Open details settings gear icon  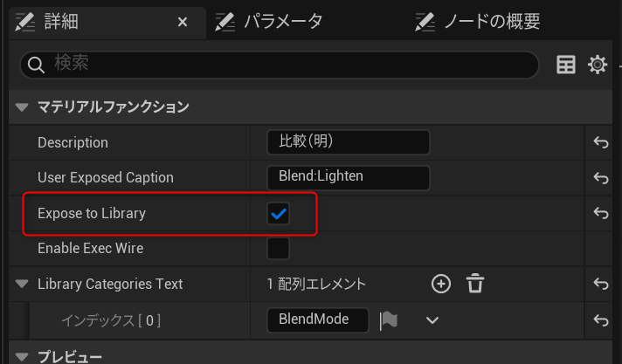tap(598, 65)
